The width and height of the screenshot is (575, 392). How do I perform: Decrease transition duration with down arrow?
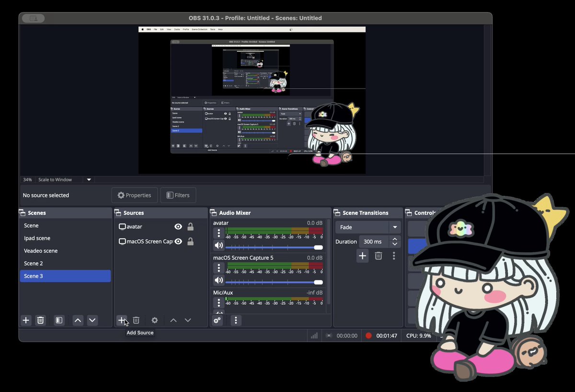click(x=395, y=245)
